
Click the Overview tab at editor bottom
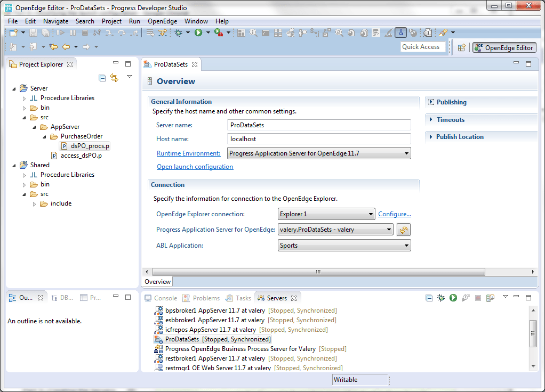pos(157,282)
